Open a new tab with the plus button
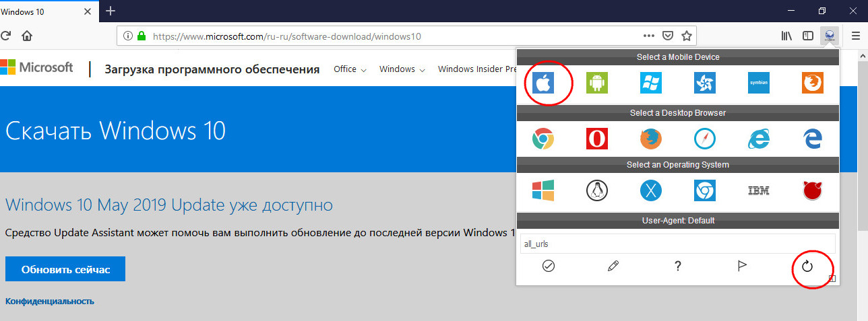The image size is (868, 321). point(111,11)
